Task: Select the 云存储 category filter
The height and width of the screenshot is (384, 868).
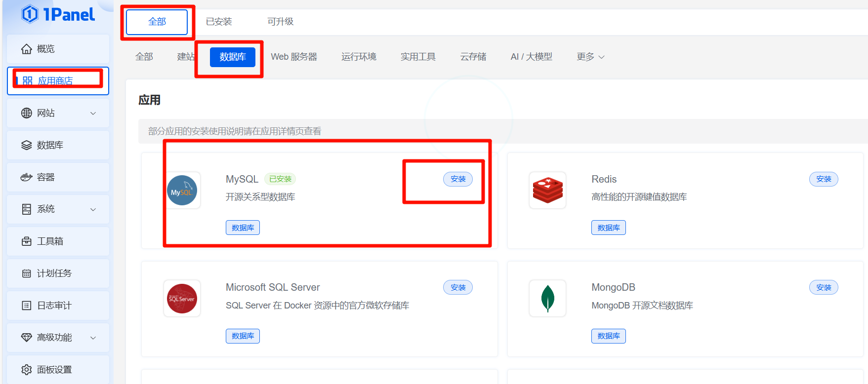Action: pos(473,57)
